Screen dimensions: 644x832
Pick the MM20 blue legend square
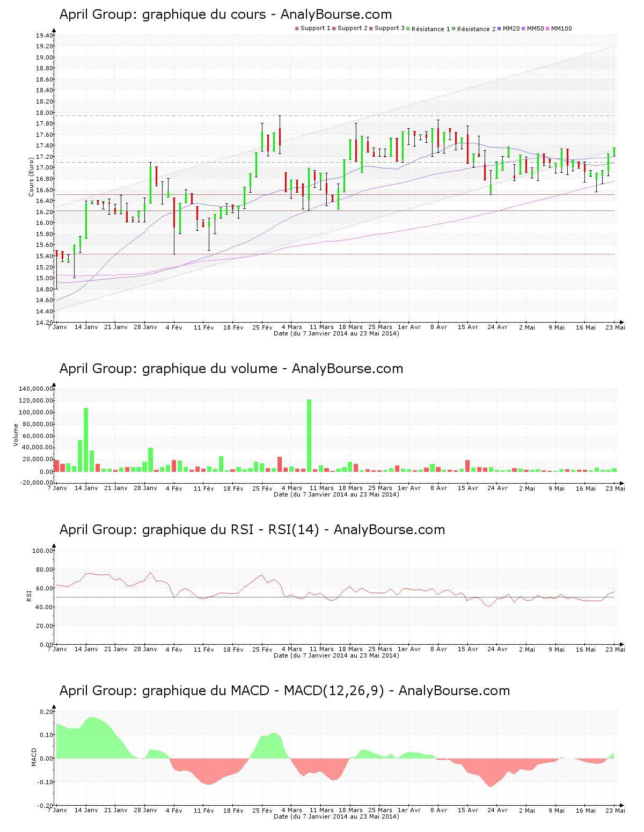[500, 28]
